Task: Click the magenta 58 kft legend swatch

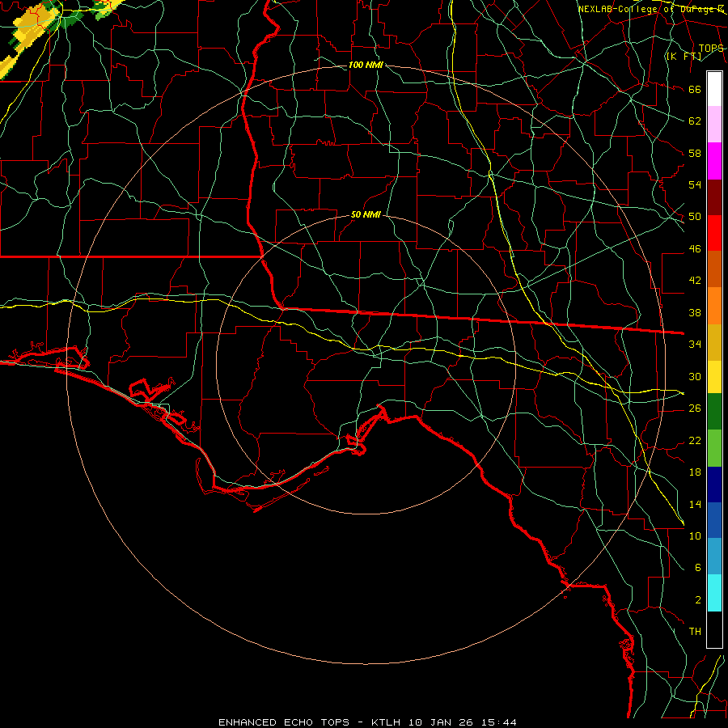Action: [714, 161]
